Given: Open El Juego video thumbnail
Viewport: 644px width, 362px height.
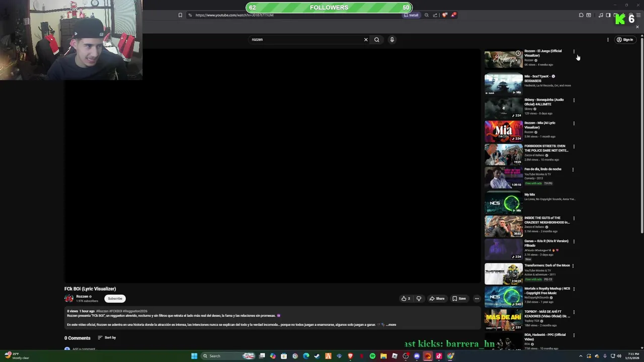Looking at the screenshot, I should (x=504, y=59).
